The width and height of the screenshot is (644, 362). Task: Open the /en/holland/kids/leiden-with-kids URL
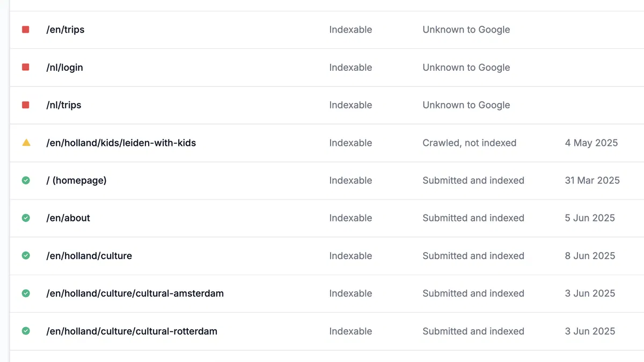point(121,143)
